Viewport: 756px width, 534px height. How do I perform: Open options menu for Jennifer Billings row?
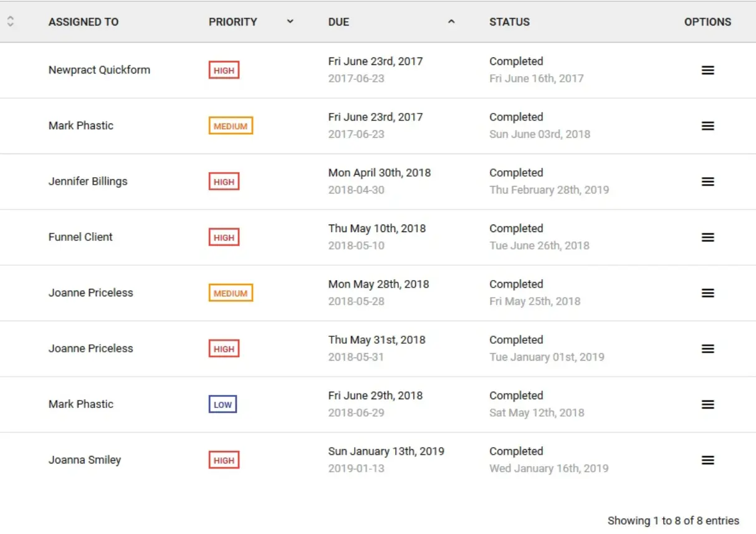point(707,182)
